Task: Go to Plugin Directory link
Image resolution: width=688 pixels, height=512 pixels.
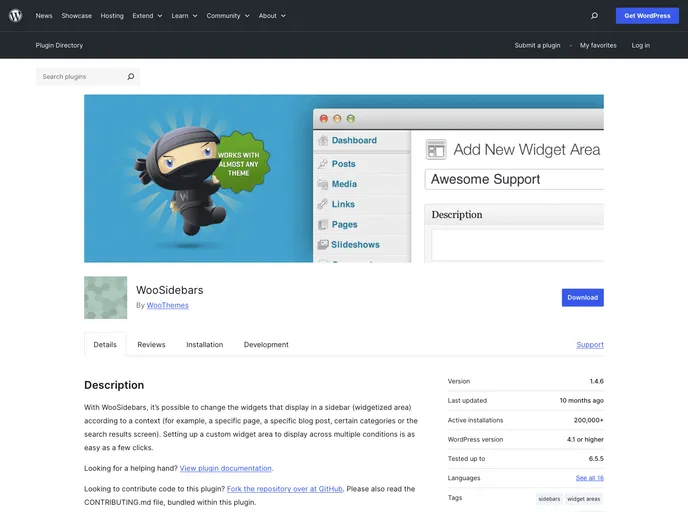Action: click(59, 45)
